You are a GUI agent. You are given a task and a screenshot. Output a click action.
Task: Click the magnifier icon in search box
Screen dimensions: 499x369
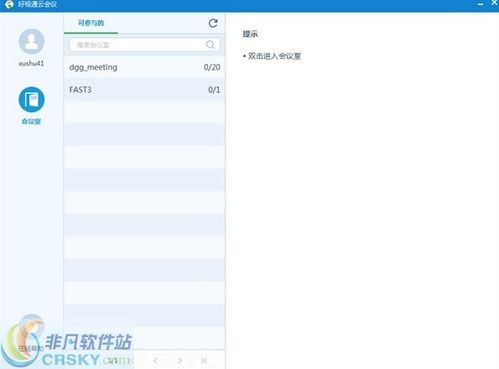tap(210, 45)
